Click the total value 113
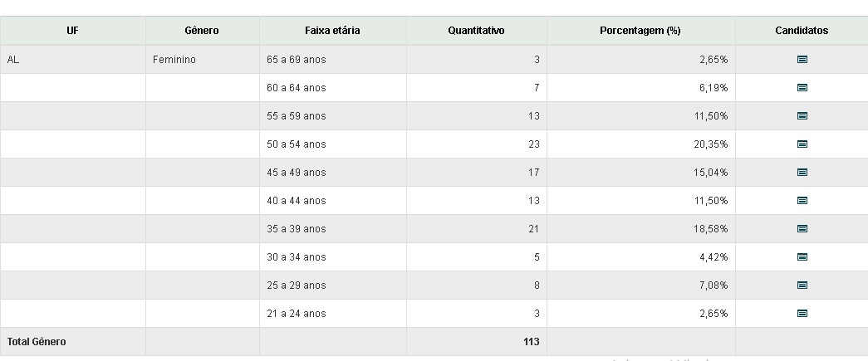This screenshot has height=361, width=868. coord(531,342)
